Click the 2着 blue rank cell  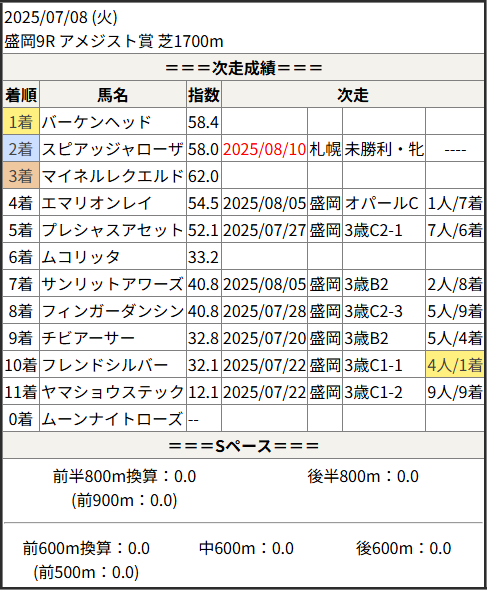[x=21, y=149]
